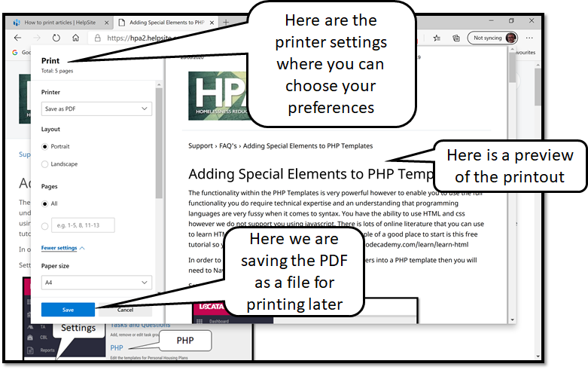
Task: Click the 'Total: 5 pages' text
Action: click(x=57, y=71)
